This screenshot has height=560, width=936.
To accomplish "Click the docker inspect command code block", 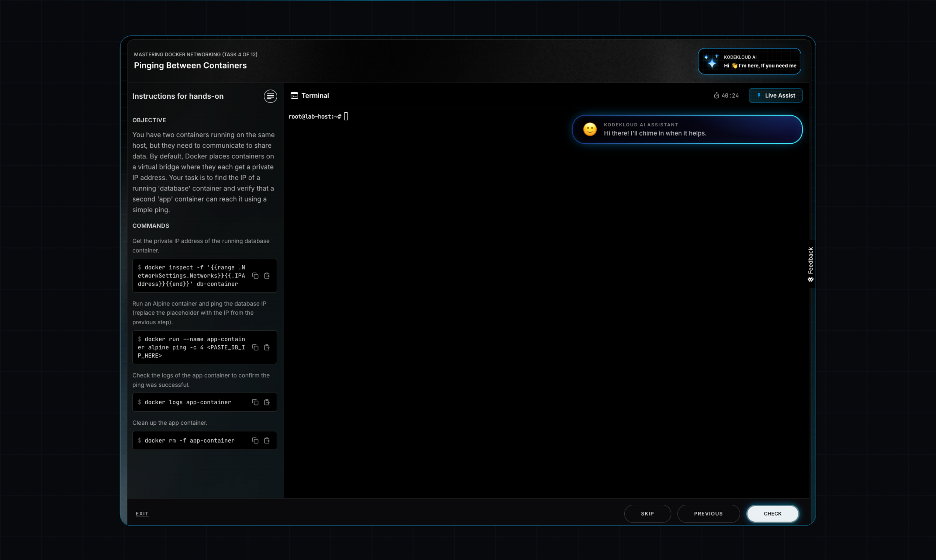I will [x=205, y=276].
